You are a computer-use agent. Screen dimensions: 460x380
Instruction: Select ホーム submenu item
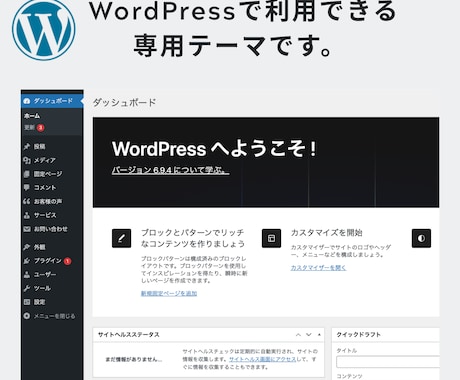32,116
